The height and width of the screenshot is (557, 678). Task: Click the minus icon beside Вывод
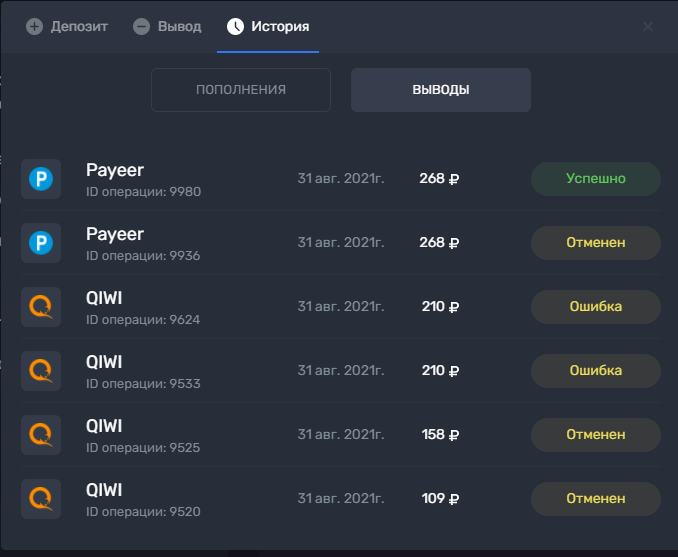141,26
